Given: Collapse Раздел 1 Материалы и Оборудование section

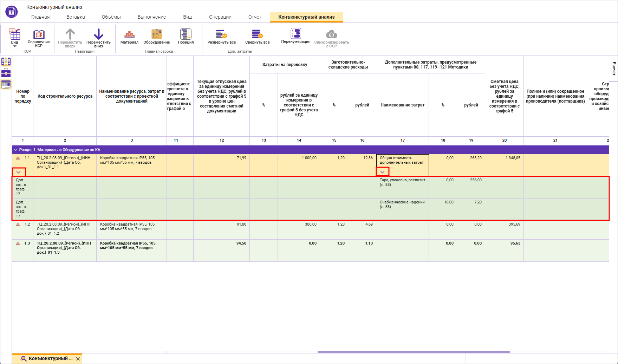Looking at the screenshot, I should pyautogui.click(x=16, y=150).
